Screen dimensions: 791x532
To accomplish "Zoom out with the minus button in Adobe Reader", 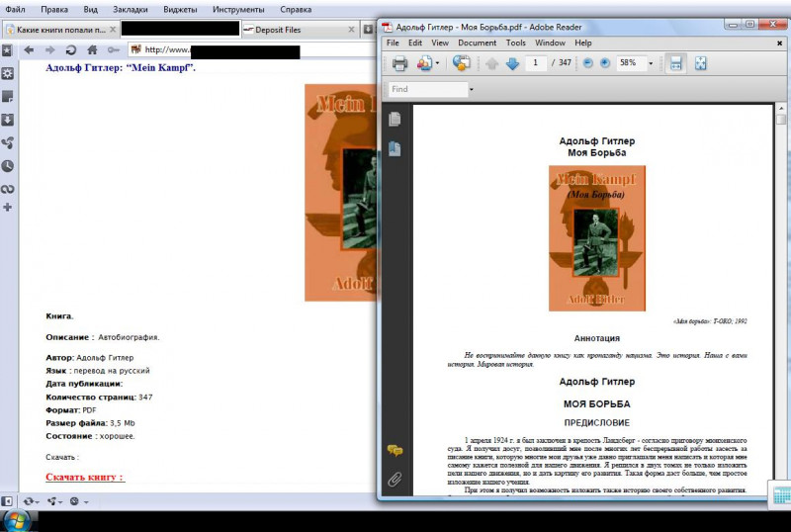I will click(587, 63).
